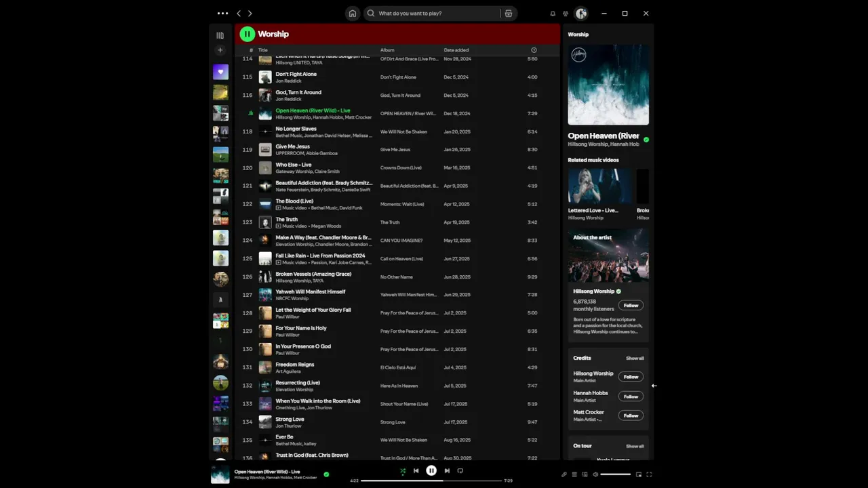Screen dimensions: 868x488
Task: Toggle the saved checkmark in Now Playing panel
Action: pyautogui.click(x=646, y=140)
